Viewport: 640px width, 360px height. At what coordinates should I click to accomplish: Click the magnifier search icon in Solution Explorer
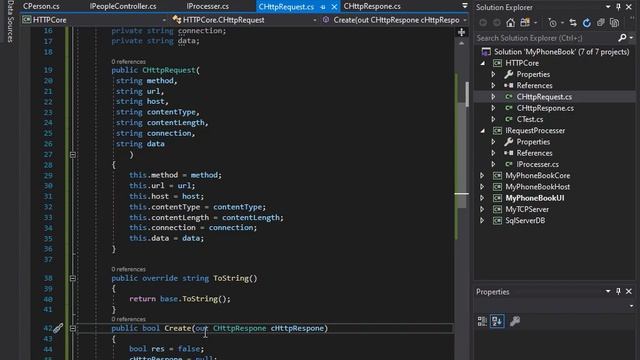coord(622,38)
